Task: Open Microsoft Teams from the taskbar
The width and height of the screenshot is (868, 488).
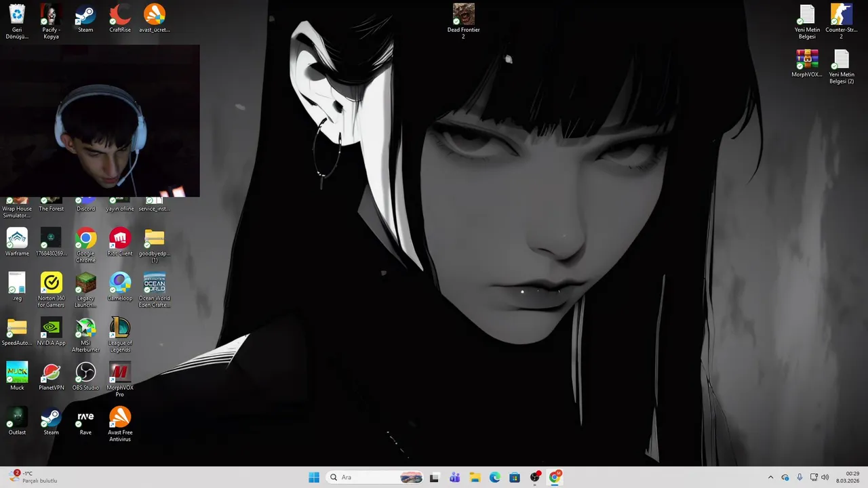Action: (x=454, y=477)
